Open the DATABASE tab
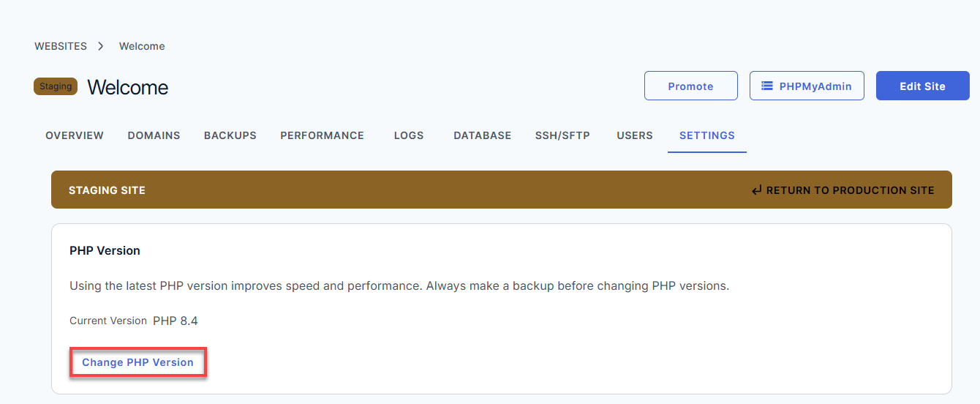 point(482,135)
